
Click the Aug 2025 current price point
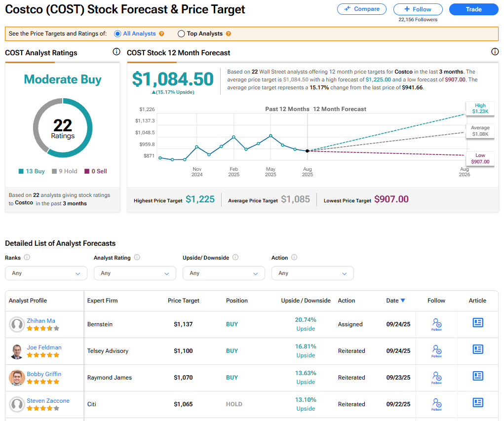(x=307, y=151)
